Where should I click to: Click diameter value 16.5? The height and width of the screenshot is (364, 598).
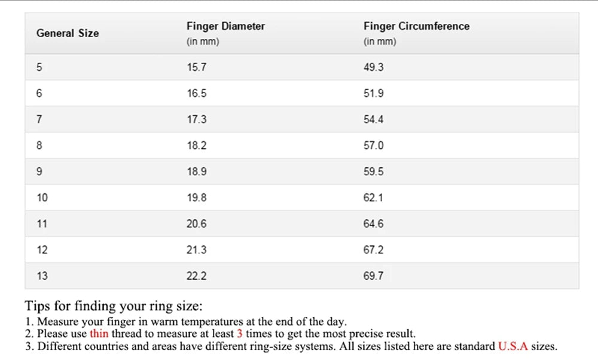coord(196,93)
